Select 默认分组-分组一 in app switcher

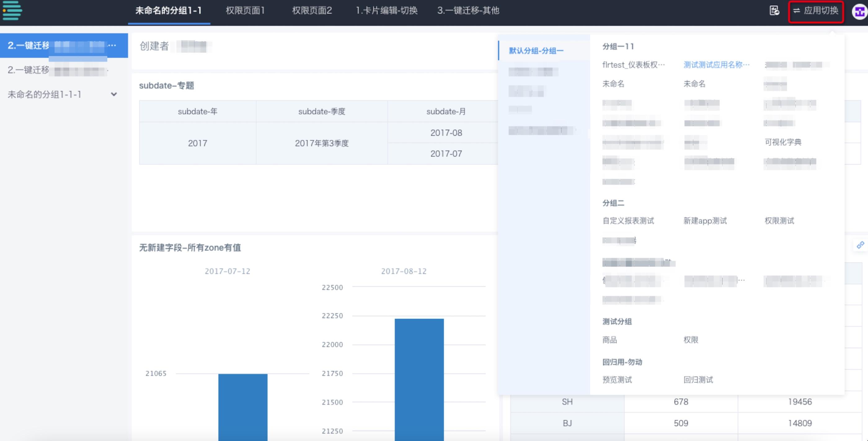point(536,51)
